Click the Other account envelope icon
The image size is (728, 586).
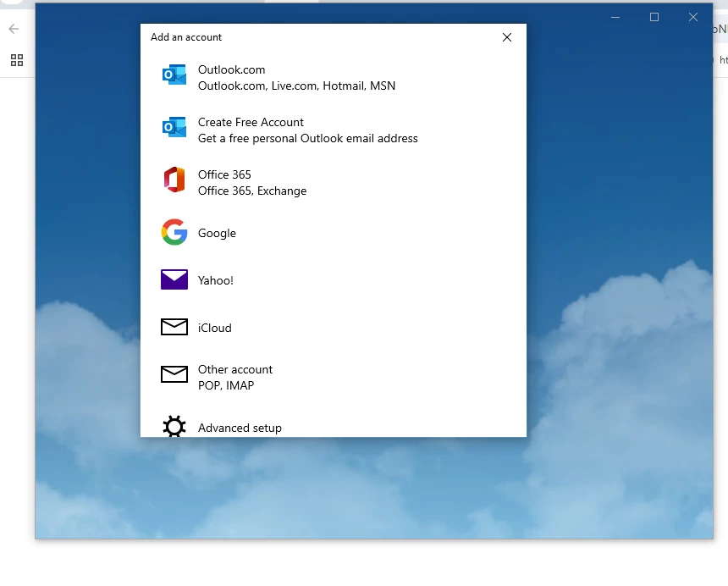tap(174, 374)
